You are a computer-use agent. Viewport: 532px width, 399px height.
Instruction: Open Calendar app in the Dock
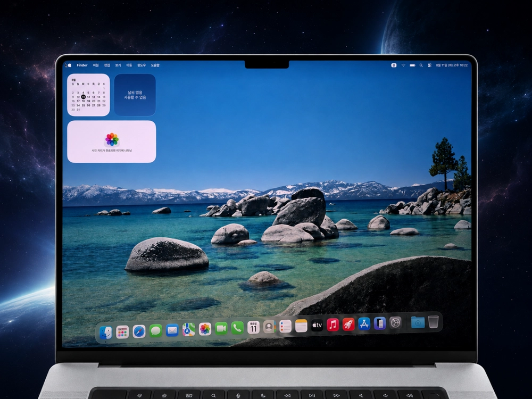tap(253, 327)
